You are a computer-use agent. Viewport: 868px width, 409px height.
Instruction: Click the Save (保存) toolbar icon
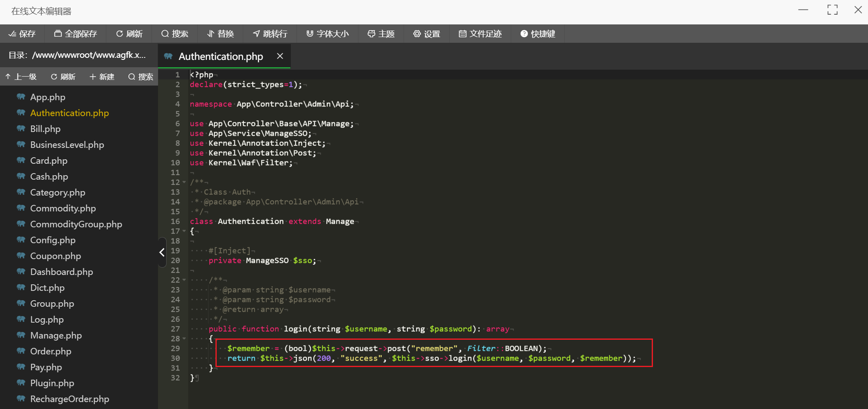click(x=22, y=34)
